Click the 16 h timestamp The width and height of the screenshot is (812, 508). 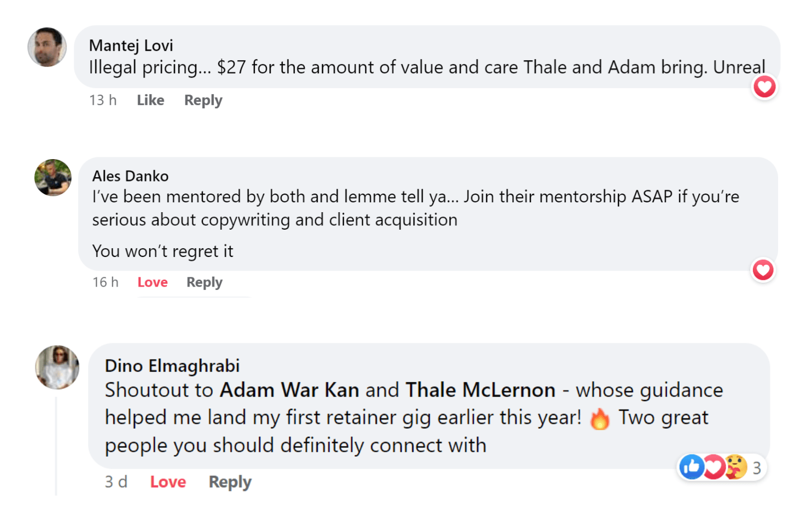coord(106,282)
